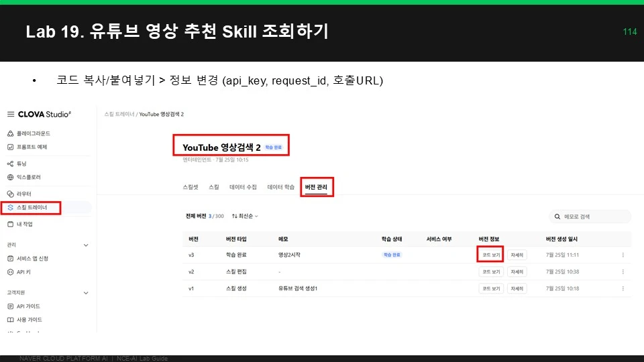The width and height of the screenshot is (644, 362).
Task: Click the 버전 생성 일시 column header
Action: tap(561, 239)
